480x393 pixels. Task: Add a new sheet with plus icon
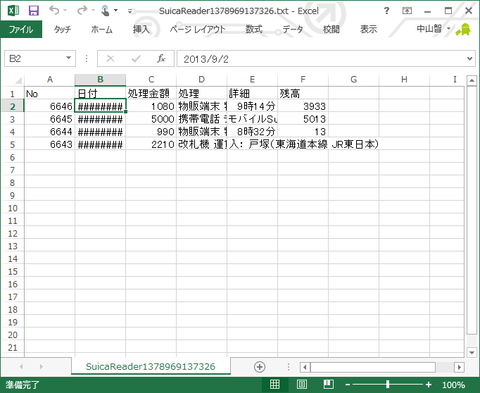coord(260,367)
